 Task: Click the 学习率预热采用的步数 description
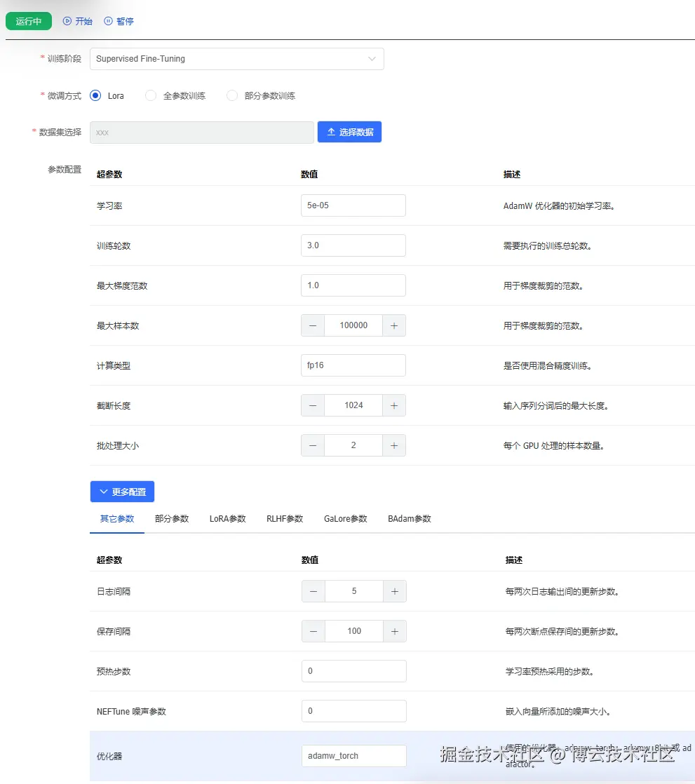click(x=550, y=672)
